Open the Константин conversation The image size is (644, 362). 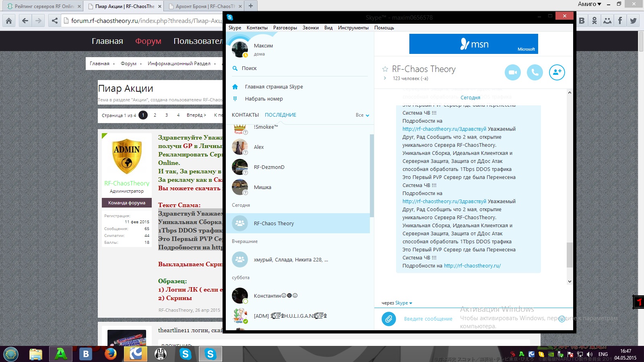coord(298,296)
